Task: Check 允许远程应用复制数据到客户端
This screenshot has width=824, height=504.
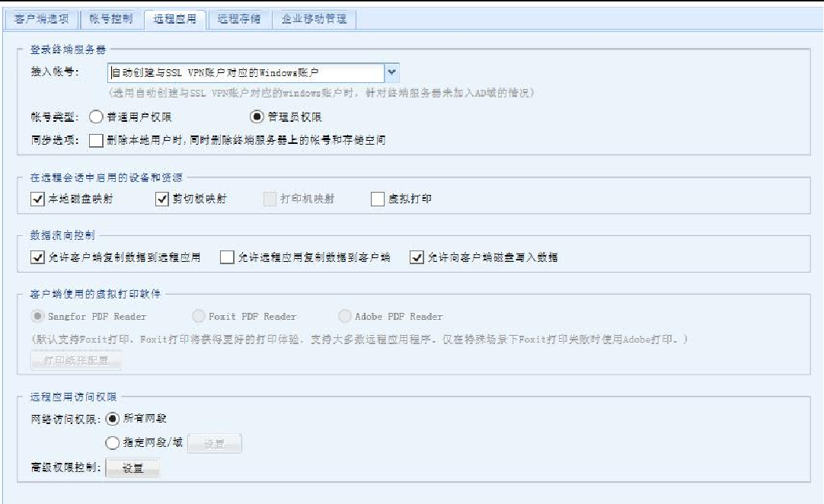Action: [x=226, y=257]
